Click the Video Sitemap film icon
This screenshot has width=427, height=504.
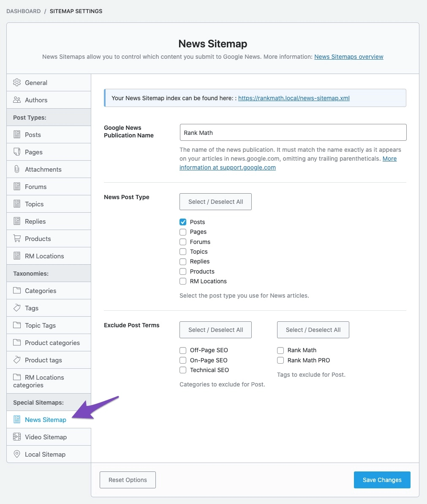(17, 437)
